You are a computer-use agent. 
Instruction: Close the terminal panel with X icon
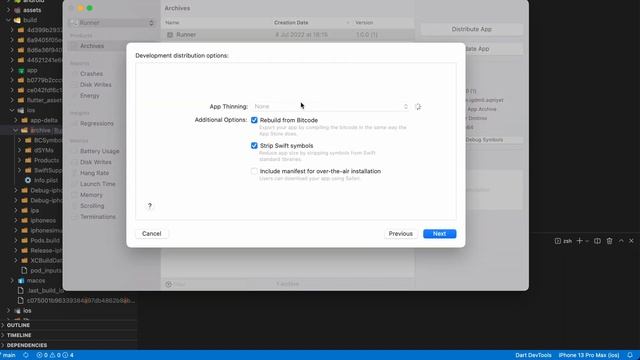(x=631, y=241)
